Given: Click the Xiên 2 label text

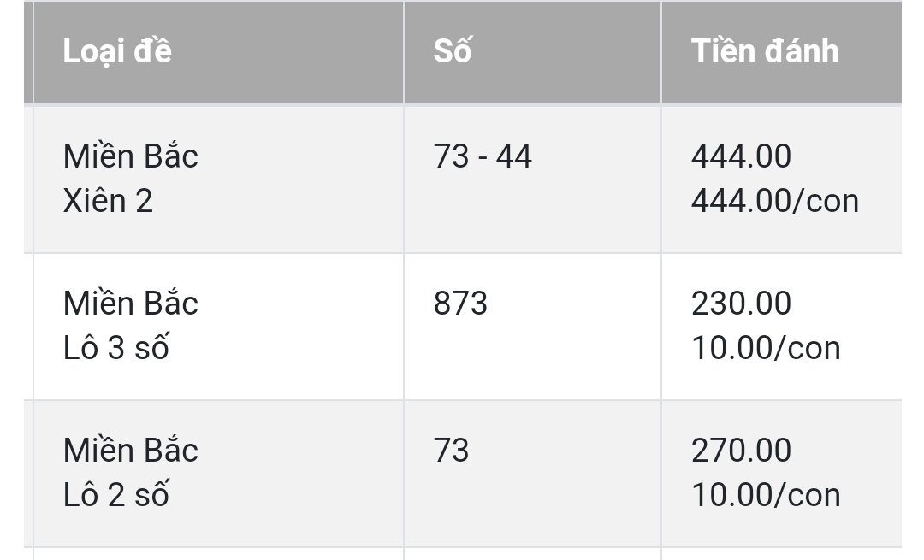Looking at the screenshot, I should [x=108, y=202].
